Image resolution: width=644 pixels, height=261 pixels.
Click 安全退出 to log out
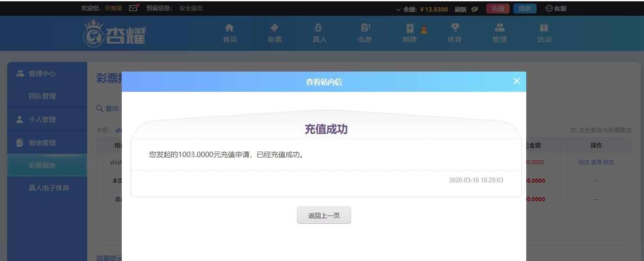(191, 8)
